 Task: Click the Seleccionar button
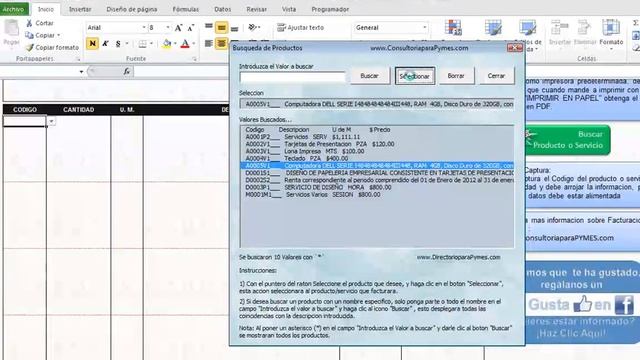point(415,76)
